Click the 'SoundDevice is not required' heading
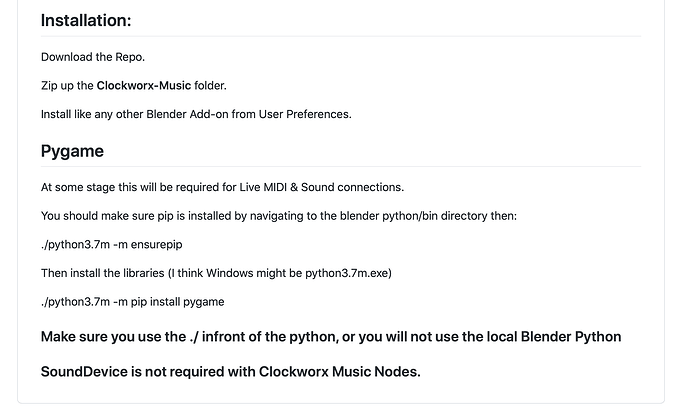The height and width of the screenshot is (418, 690). tap(231, 372)
